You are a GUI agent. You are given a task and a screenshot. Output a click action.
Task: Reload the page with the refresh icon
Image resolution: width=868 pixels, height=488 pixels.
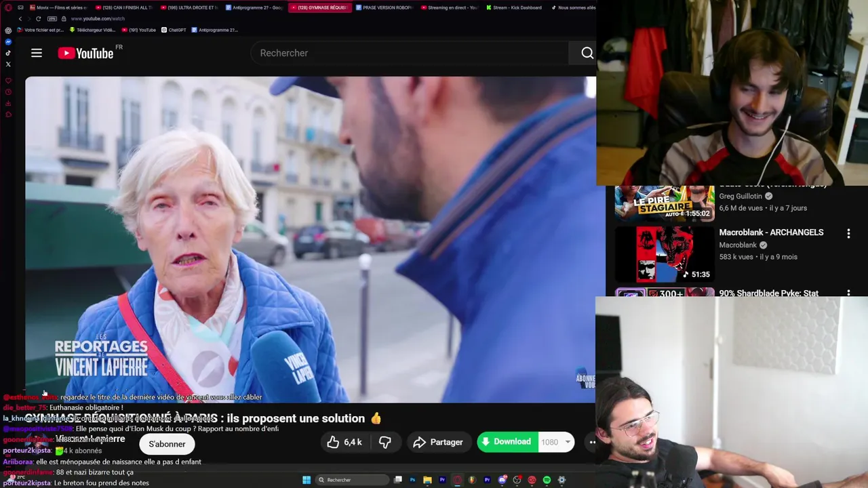point(39,19)
